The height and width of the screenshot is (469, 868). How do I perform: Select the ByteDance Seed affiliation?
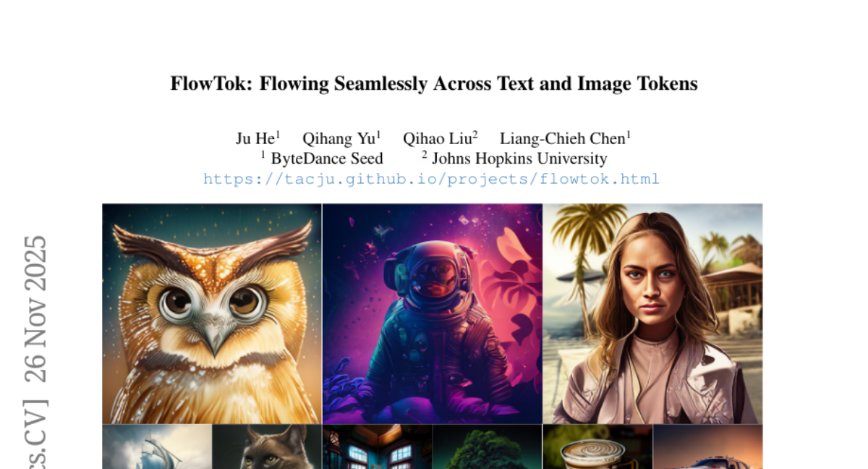[322, 159]
